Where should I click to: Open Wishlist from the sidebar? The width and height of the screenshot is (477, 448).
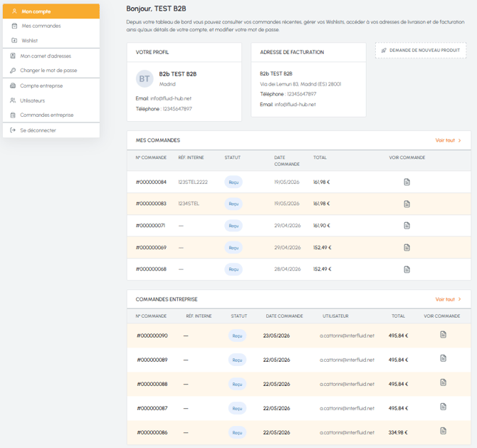51,41
